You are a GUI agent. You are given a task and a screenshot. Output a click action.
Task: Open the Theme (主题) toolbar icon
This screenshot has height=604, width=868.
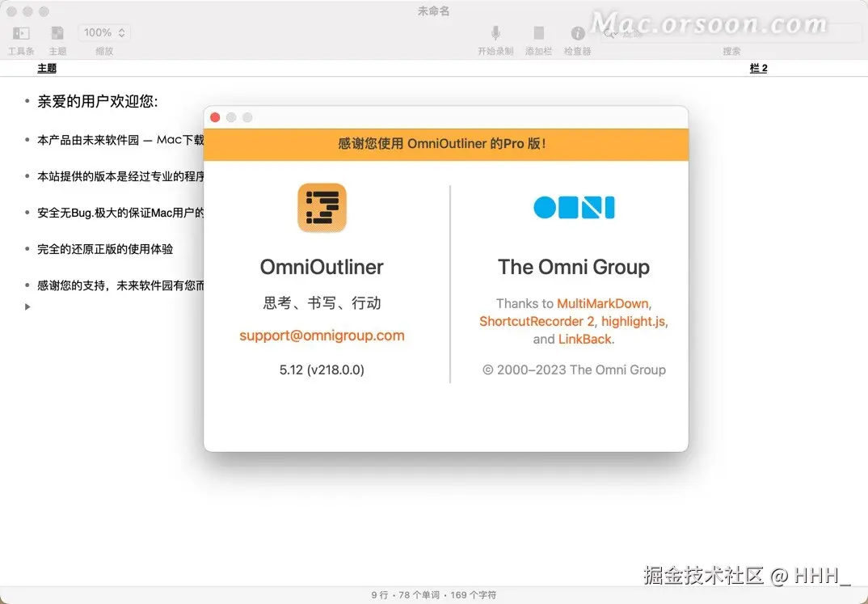[x=57, y=33]
